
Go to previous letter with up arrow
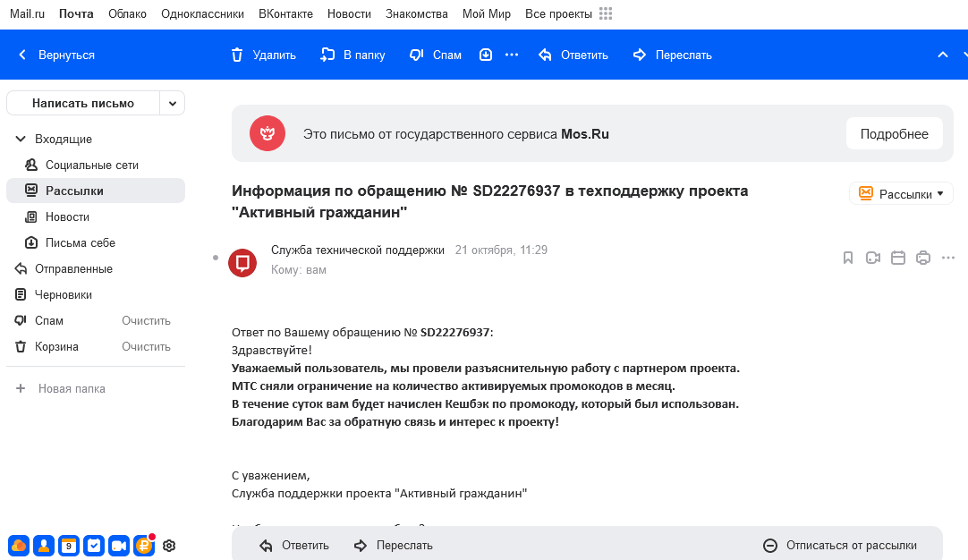pos(943,55)
